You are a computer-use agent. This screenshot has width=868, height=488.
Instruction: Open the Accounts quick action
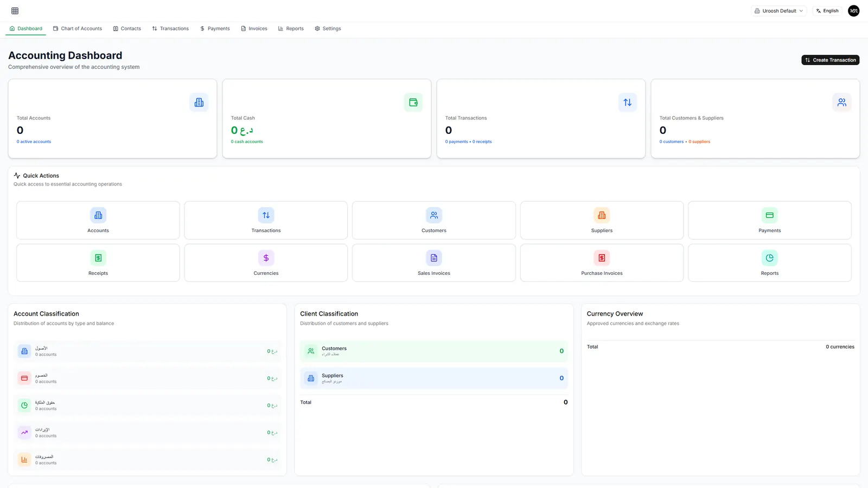(98, 220)
